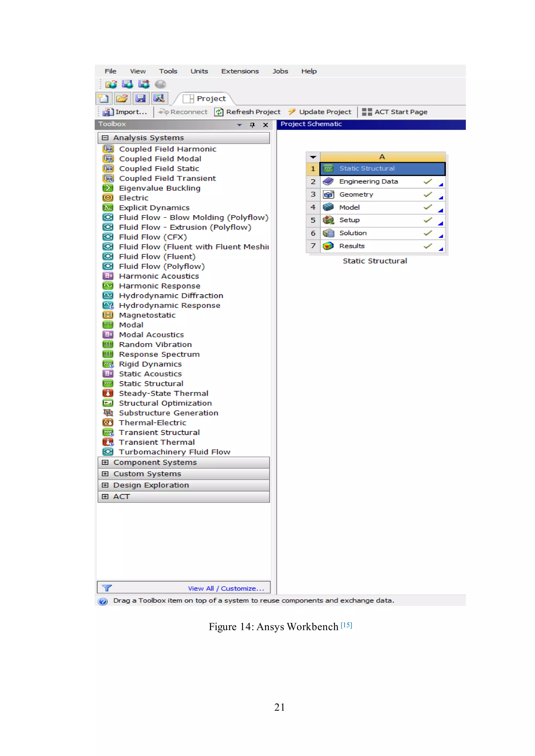The height and width of the screenshot is (756, 535).
Task: Click the toolbox filter funnel icon
Action: point(107,588)
